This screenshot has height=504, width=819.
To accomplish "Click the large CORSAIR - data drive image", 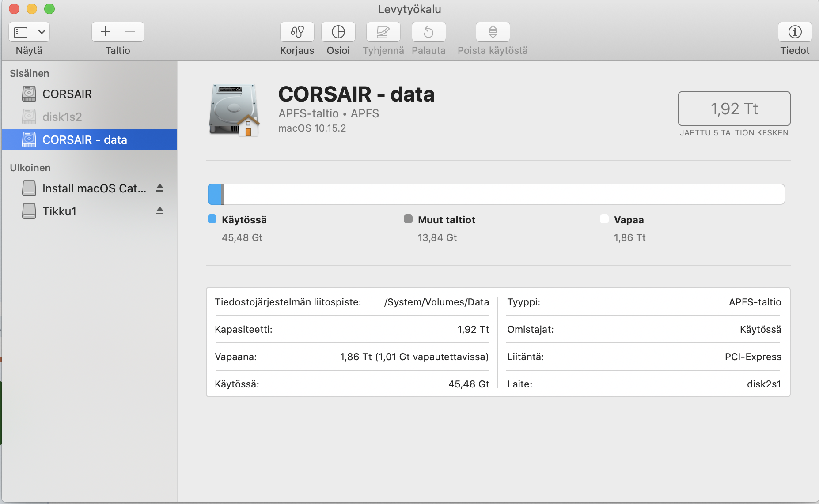I will tap(234, 110).
